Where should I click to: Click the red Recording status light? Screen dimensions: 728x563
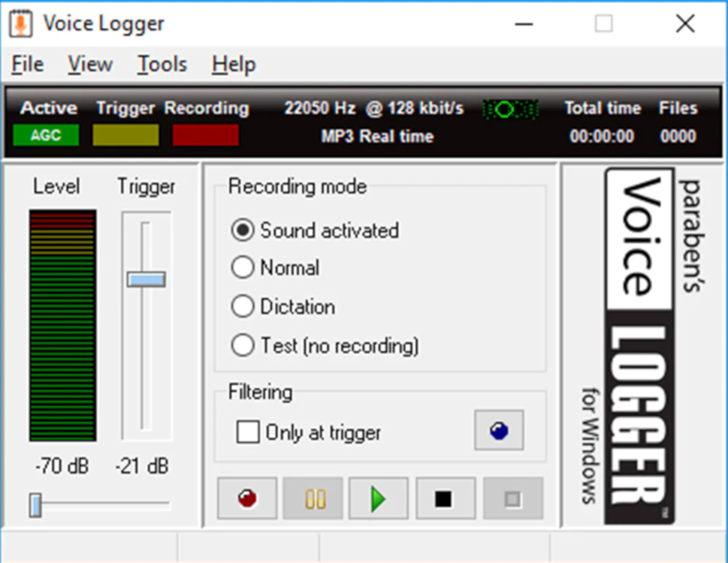tap(205, 136)
